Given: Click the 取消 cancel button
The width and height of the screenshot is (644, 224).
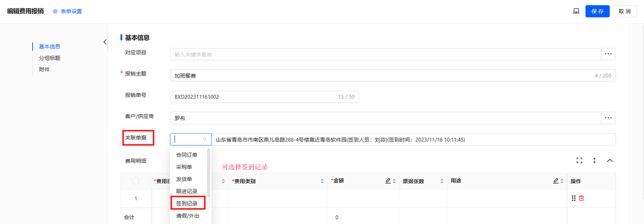Looking at the screenshot, I should (625, 11).
